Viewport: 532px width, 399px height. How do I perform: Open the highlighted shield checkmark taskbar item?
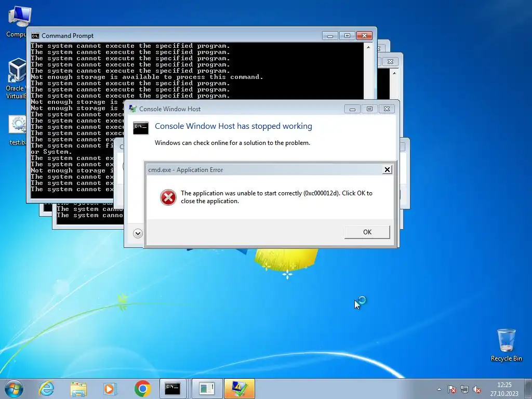pyautogui.click(x=239, y=389)
